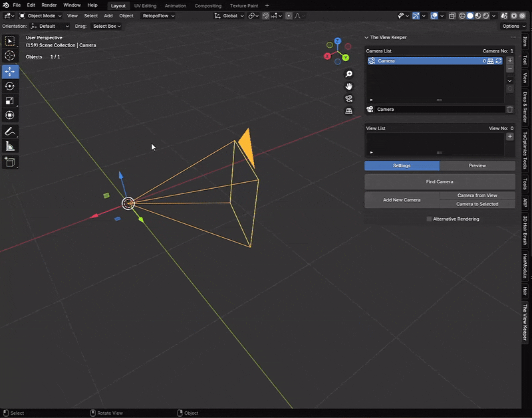Viewport: 532px width, 418px height.
Task: Switch to the Preview button
Action: click(477, 165)
